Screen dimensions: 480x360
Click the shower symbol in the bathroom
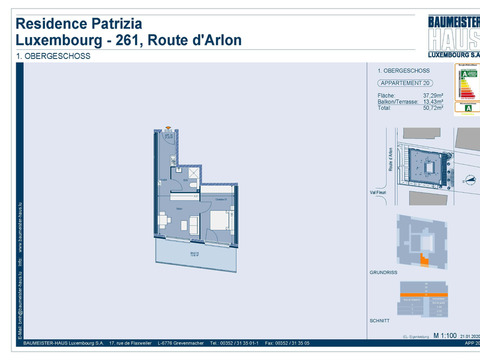194,173
